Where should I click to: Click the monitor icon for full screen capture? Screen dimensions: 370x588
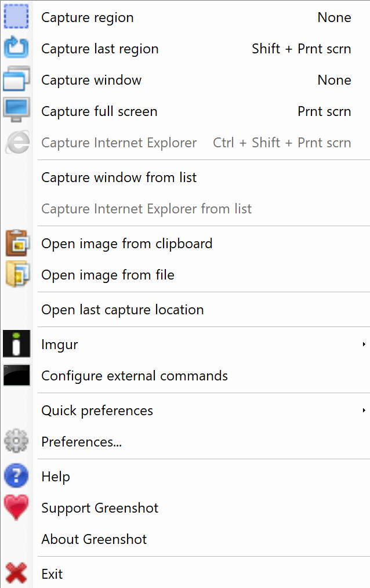[16, 110]
